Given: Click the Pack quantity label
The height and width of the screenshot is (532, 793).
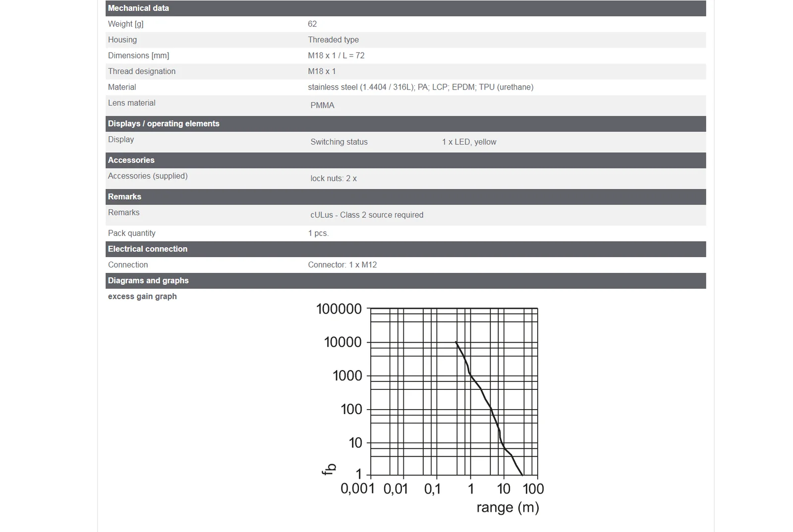Looking at the screenshot, I should [132, 233].
